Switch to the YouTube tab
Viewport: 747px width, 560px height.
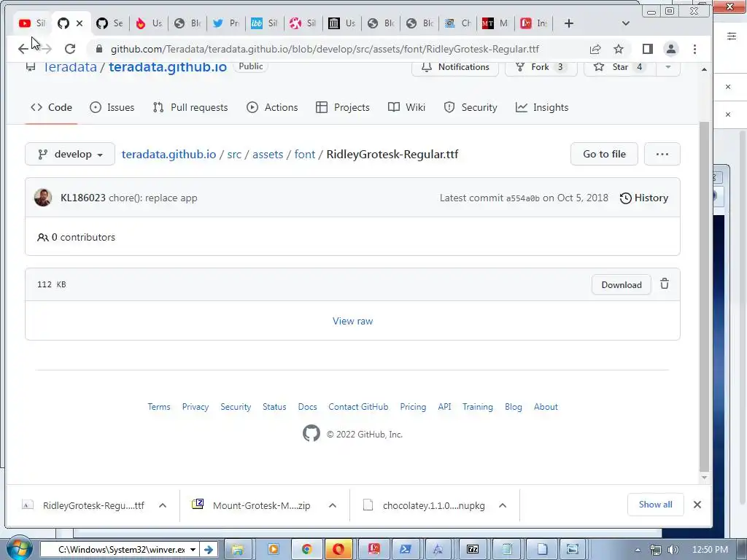pos(31,23)
